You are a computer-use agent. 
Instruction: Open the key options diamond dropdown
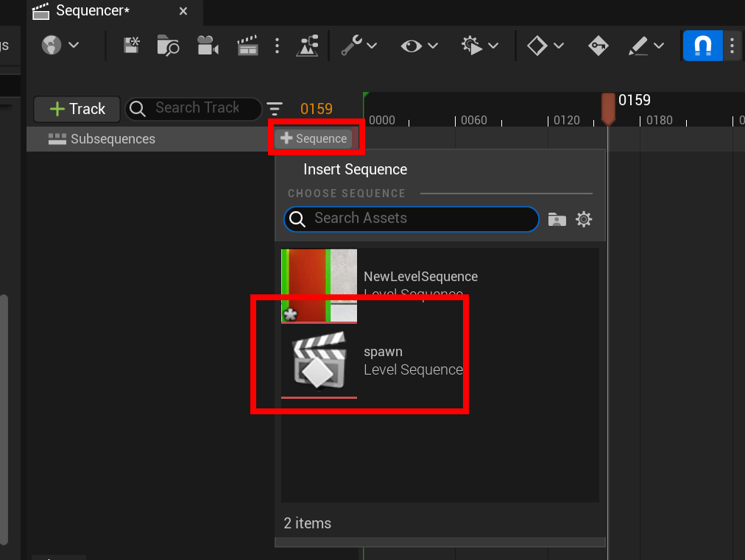[545, 46]
